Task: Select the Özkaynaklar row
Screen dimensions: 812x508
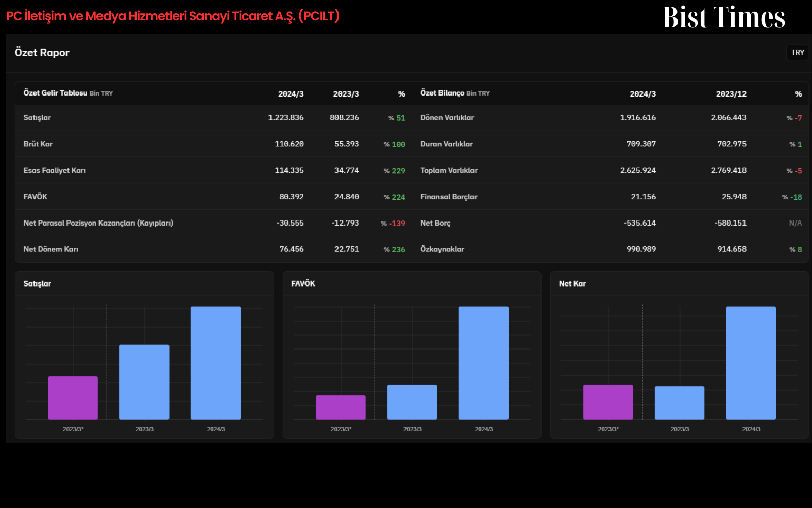Action: coord(611,249)
